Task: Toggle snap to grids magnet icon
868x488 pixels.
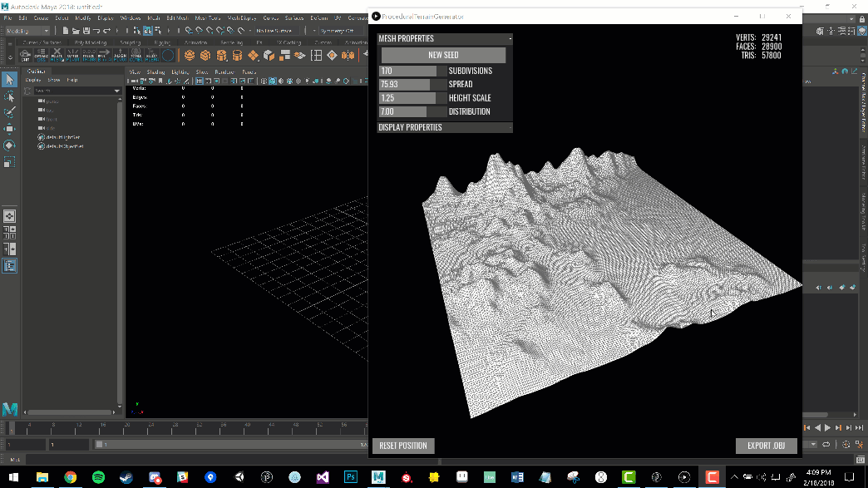Action: coord(189,31)
